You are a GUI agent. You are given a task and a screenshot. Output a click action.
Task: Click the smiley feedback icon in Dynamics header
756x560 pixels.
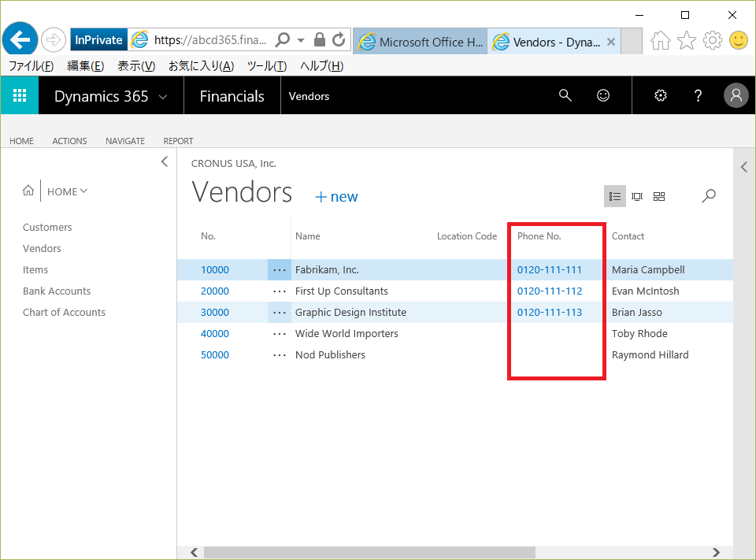tap(603, 95)
